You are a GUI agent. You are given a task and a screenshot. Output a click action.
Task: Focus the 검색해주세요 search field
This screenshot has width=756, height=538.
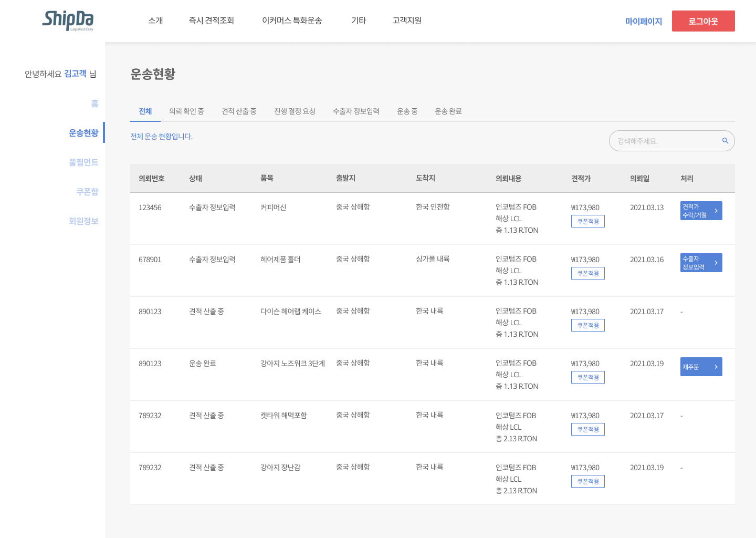tap(664, 141)
